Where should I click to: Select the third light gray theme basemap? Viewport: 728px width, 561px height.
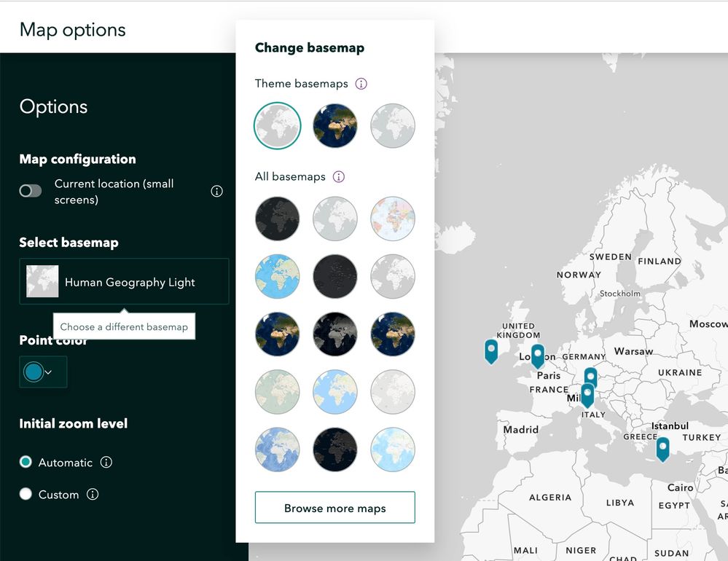point(393,126)
